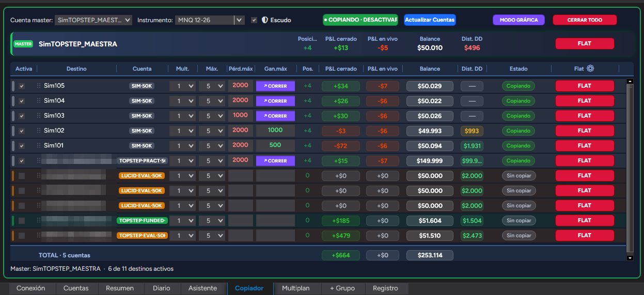Switch to the Resumen tab
Screen dimensions: 644x295
pyautogui.click(x=120, y=288)
